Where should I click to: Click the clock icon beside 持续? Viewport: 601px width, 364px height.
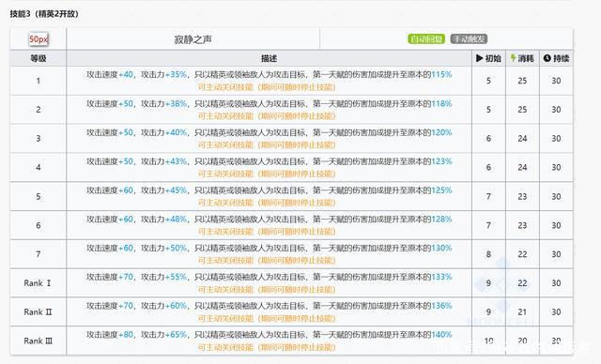point(547,58)
